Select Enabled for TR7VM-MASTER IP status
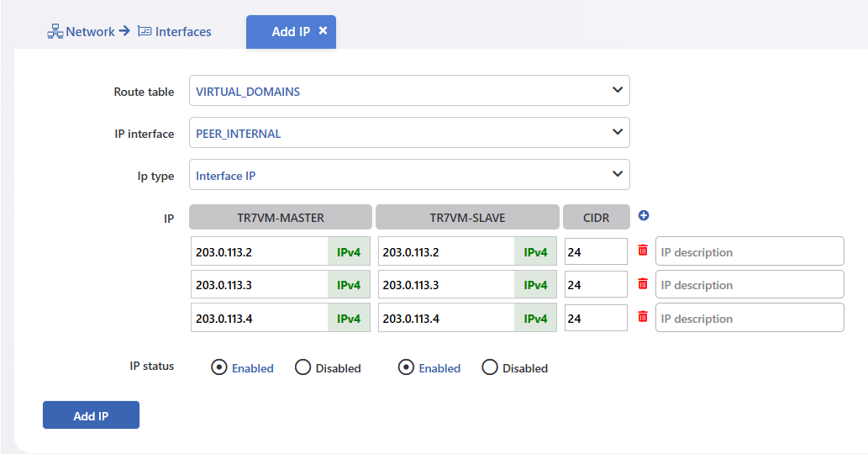The image size is (868, 454). 219,367
